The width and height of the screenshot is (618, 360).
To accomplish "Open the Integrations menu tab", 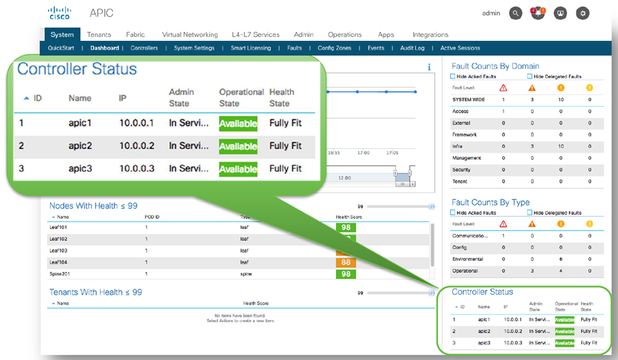I will [x=430, y=35].
